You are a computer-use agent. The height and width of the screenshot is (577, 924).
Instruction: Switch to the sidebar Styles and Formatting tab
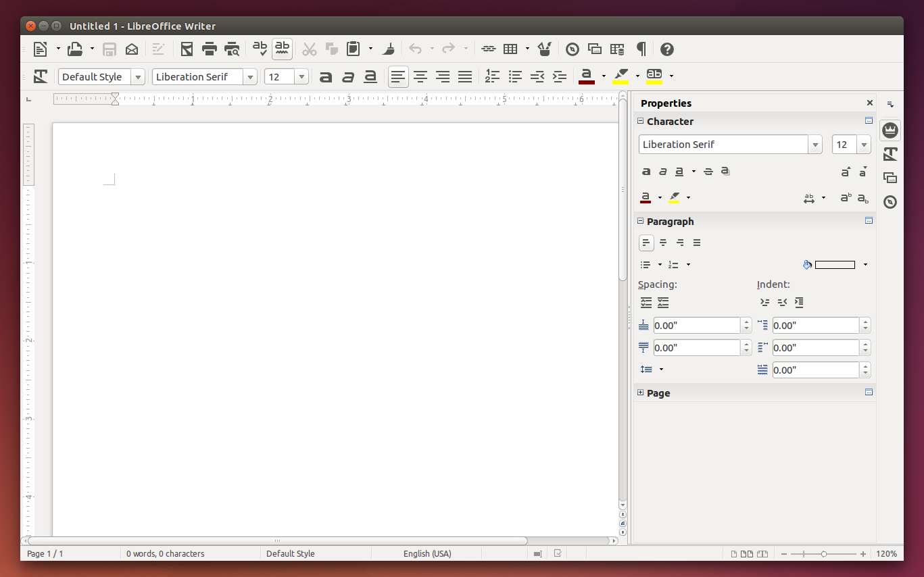coord(890,154)
